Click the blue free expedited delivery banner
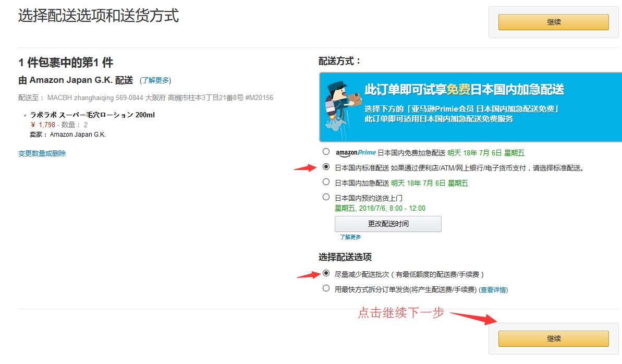 pos(471,107)
